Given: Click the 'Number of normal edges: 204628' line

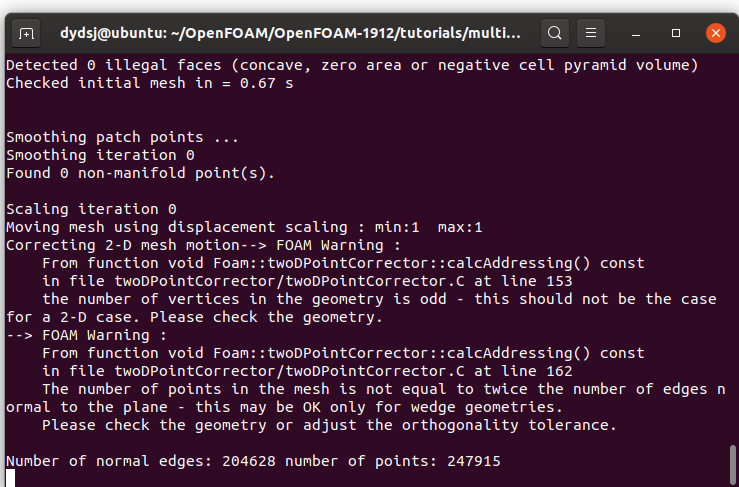Looking at the screenshot, I should pos(253,461).
